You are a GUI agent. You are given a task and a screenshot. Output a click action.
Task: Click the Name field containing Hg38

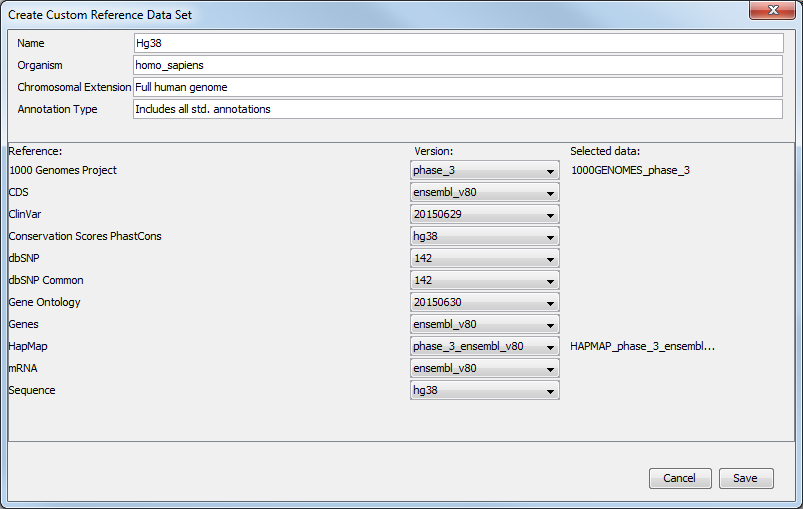(x=458, y=43)
